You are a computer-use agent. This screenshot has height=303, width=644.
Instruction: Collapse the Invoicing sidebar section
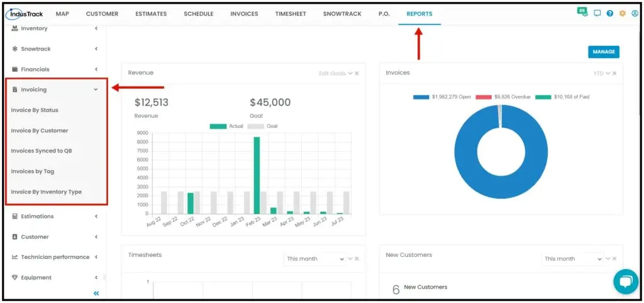(96, 89)
